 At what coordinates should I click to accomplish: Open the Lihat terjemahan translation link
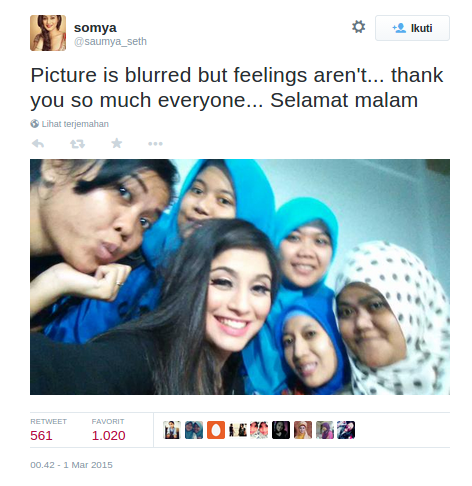[x=75, y=124]
